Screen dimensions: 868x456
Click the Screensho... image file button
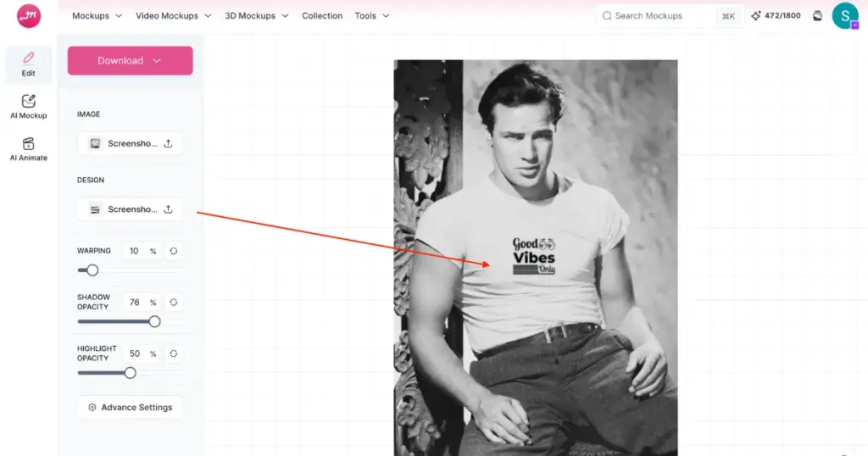click(130, 143)
